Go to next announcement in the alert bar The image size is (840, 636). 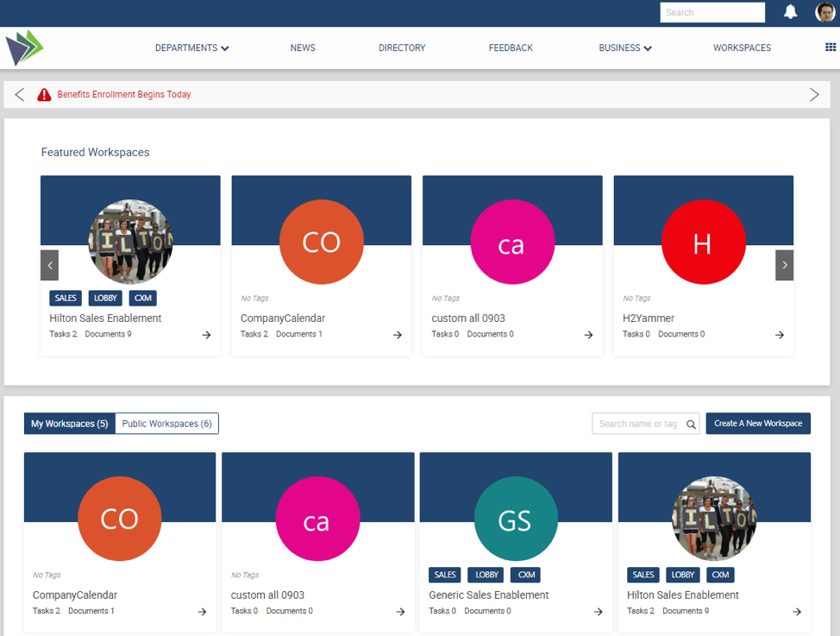point(813,95)
